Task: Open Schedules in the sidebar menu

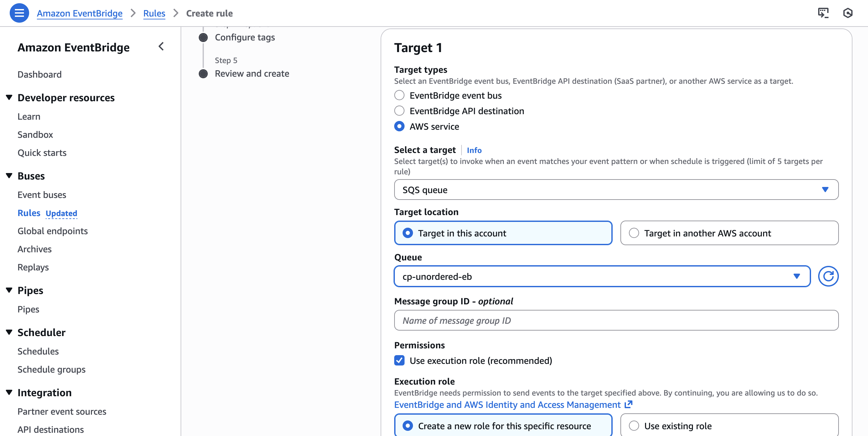Action: [x=38, y=351]
